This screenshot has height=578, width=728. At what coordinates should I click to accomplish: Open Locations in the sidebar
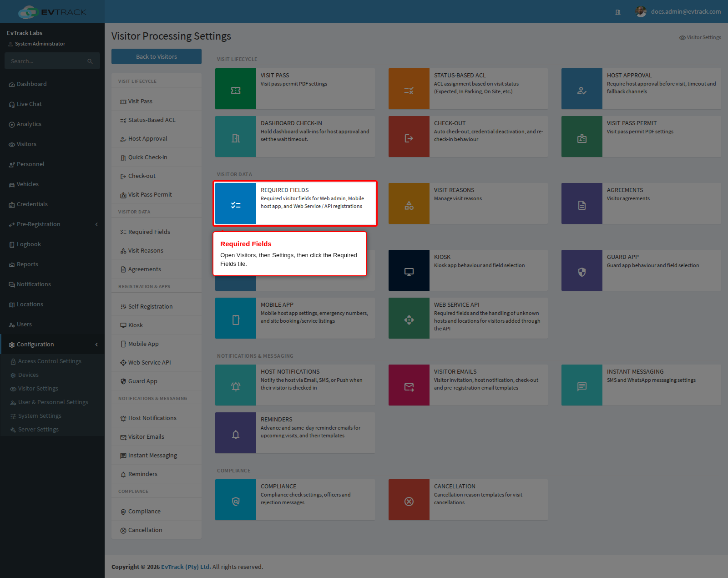click(x=52, y=304)
